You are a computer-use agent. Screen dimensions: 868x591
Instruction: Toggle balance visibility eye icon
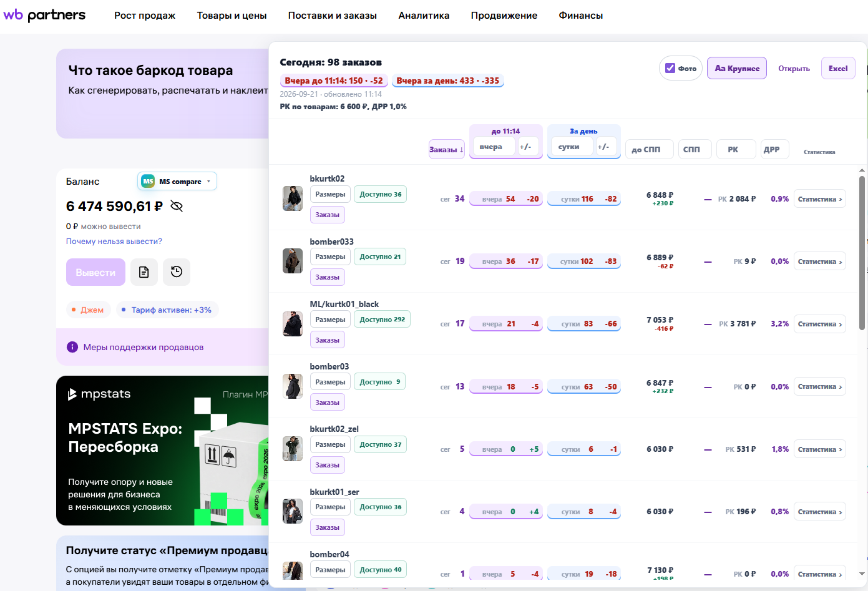177,207
